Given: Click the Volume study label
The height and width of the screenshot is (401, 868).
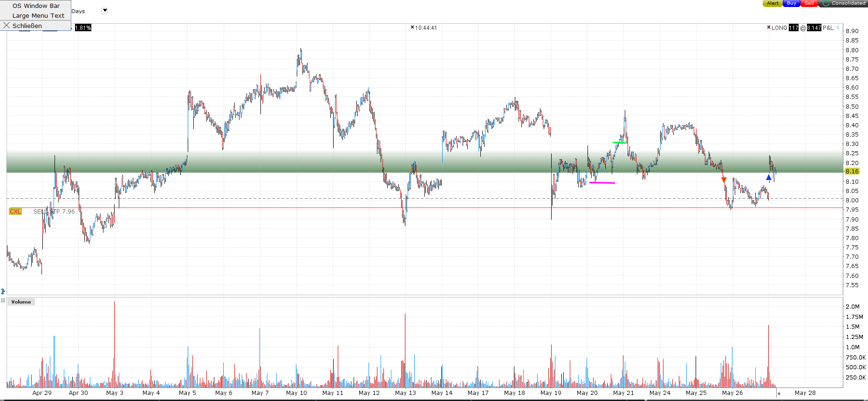Looking at the screenshot, I should 21,302.
